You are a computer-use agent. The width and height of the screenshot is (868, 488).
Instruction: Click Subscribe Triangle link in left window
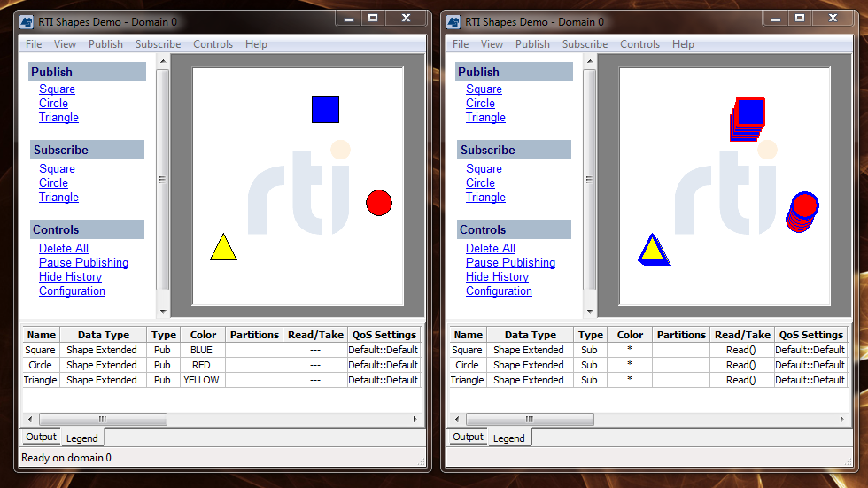pyautogui.click(x=58, y=197)
